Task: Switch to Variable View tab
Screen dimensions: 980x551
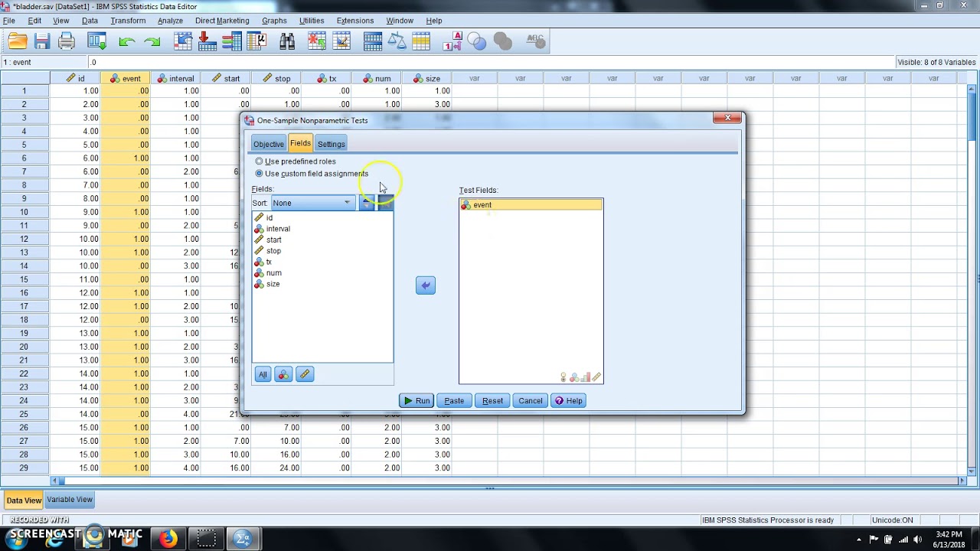Action: point(70,500)
